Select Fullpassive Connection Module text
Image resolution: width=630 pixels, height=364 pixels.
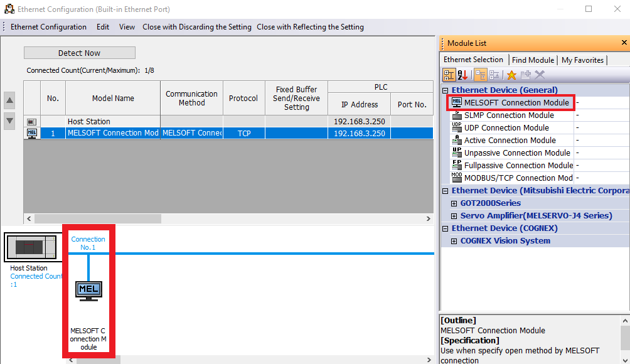[518, 165]
